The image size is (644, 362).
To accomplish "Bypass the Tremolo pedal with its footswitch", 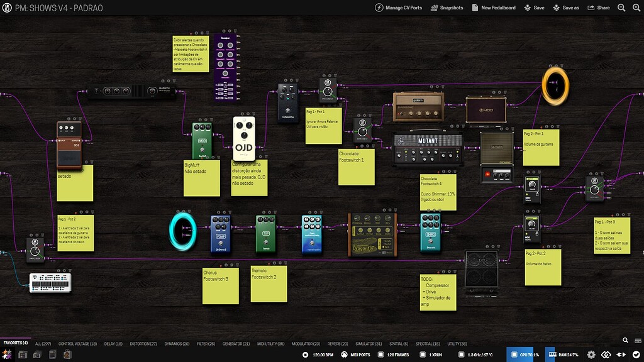I will click(265, 243).
